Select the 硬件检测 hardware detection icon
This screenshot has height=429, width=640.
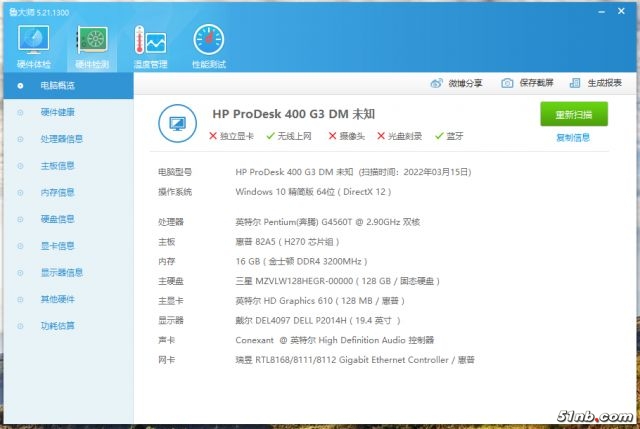point(92,43)
